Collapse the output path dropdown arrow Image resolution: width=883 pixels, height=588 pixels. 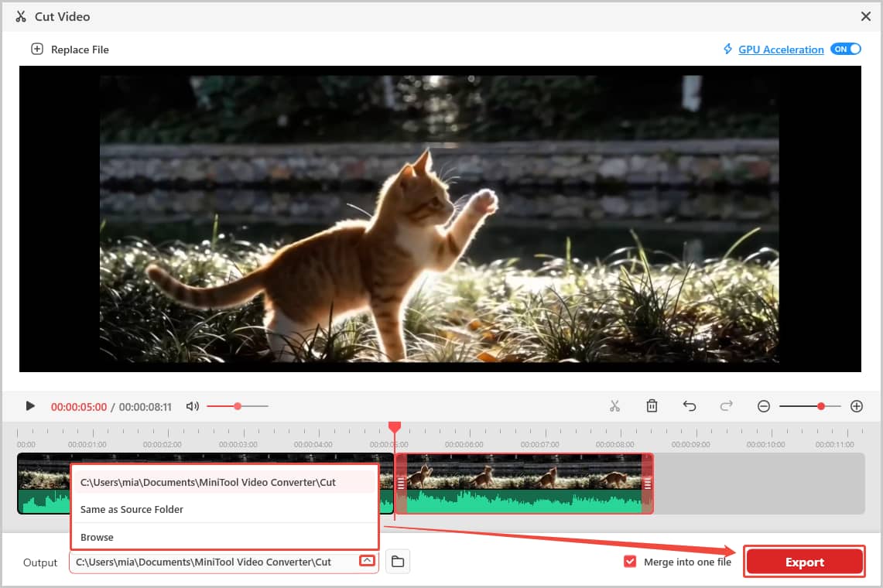[x=367, y=561]
